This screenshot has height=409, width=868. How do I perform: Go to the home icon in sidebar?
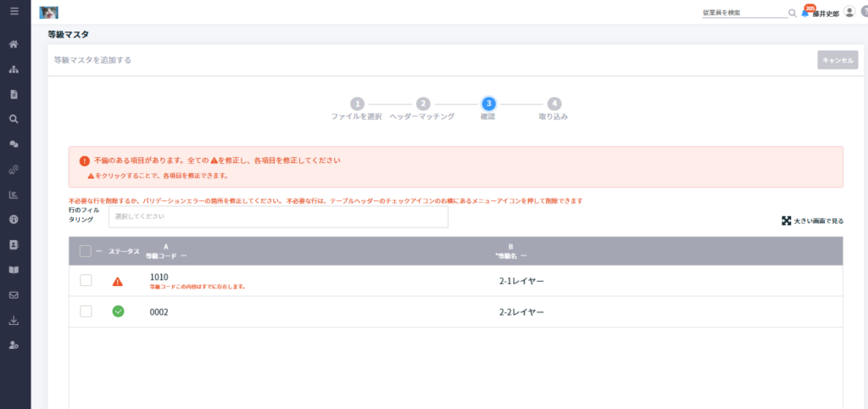point(14,44)
